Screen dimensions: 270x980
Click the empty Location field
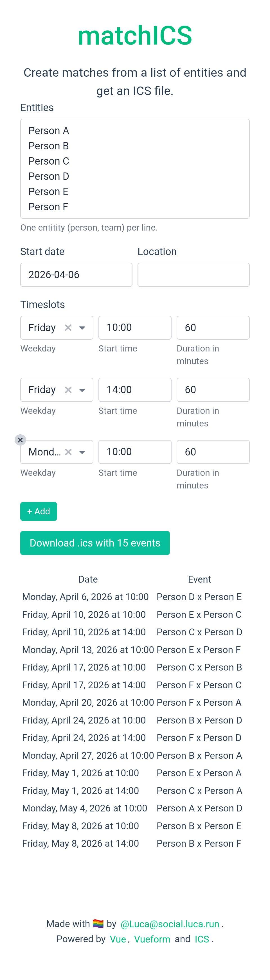193,275
